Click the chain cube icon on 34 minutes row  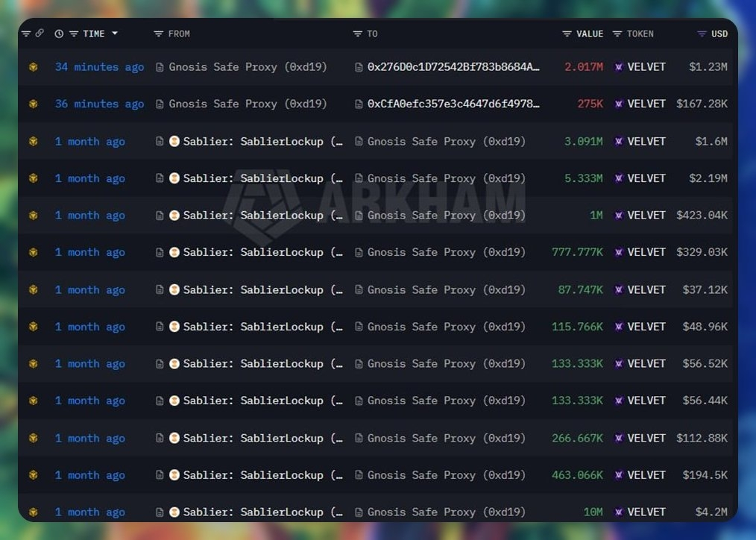click(x=34, y=67)
